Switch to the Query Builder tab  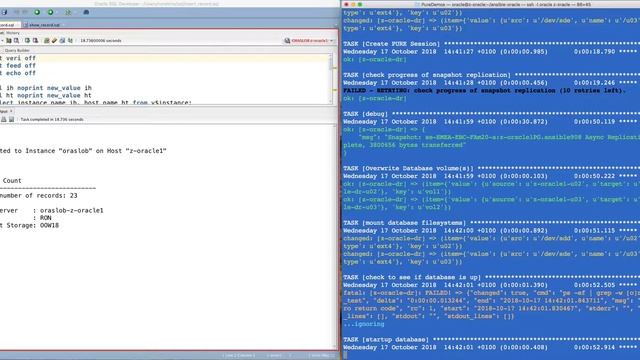pyautogui.click(x=17, y=50)
